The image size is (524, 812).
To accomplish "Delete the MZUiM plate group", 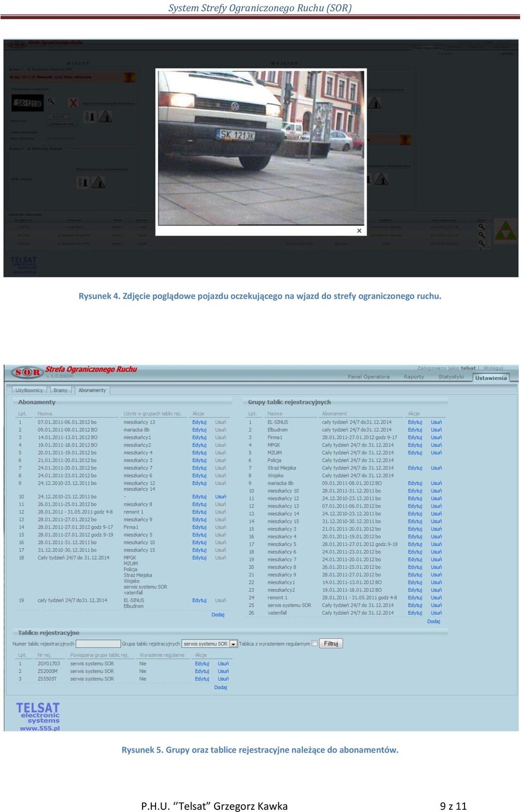I will point(436,453).
